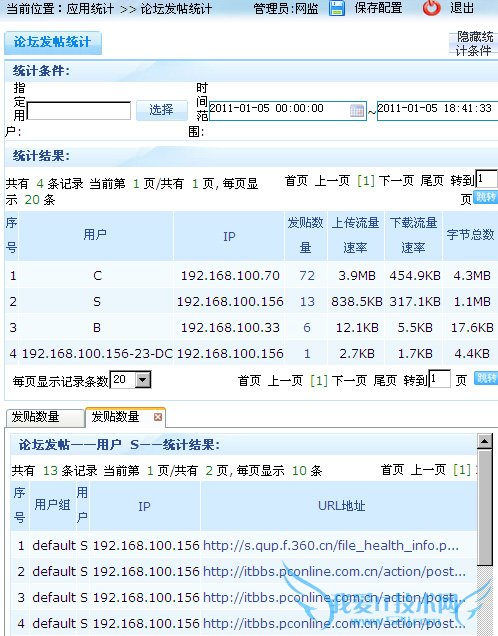Image resolution: width=498 pixels, height=636 pixels.
Task: Close the second 发贴数量 tab via its X icon
Action: (158, 417)
